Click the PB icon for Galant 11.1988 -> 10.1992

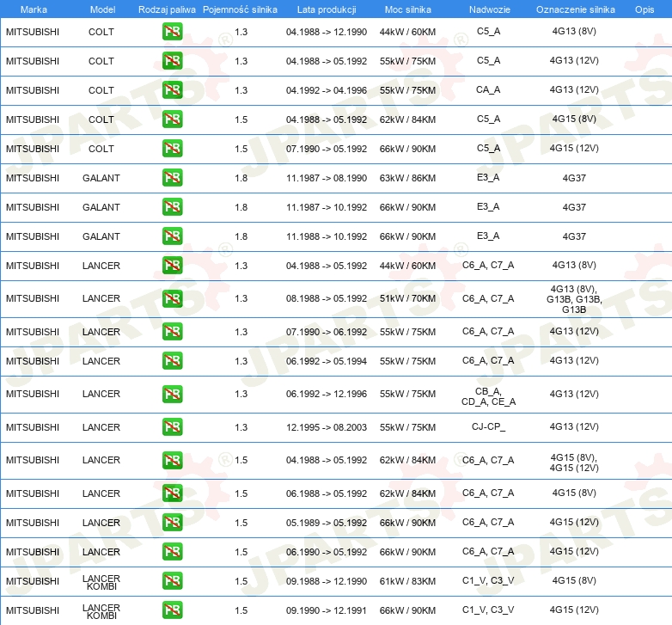click(172, 236)
